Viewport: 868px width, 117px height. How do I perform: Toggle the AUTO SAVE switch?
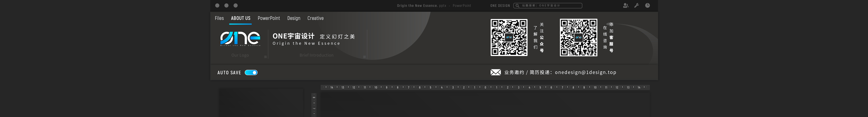[251, 72]
